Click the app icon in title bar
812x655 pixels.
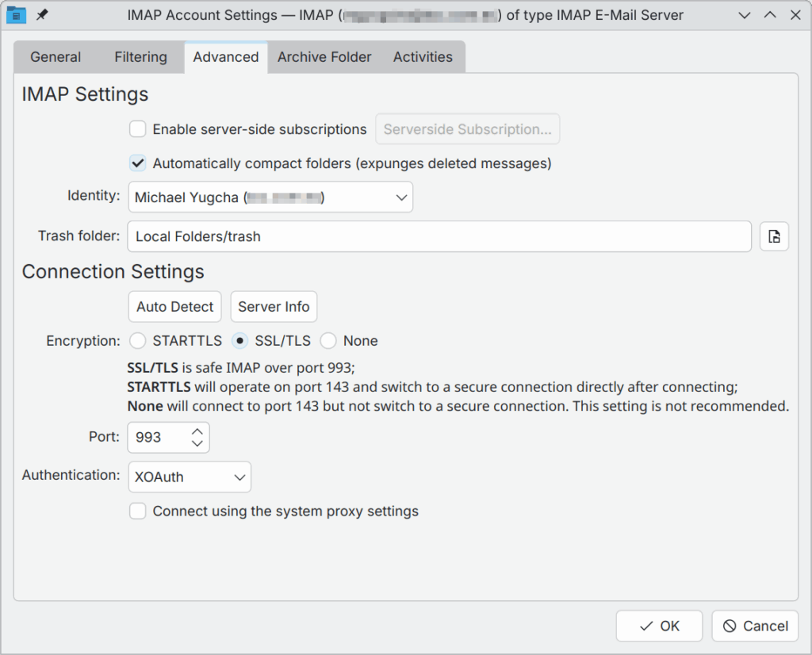click(x=16, y=15)
